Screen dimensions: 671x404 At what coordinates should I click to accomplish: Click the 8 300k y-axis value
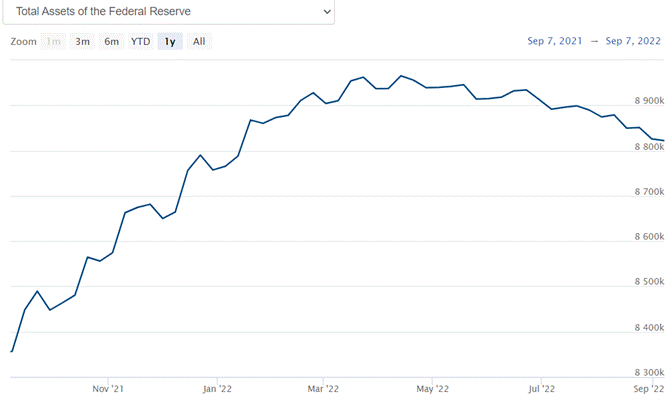click(x=649, y=373)
